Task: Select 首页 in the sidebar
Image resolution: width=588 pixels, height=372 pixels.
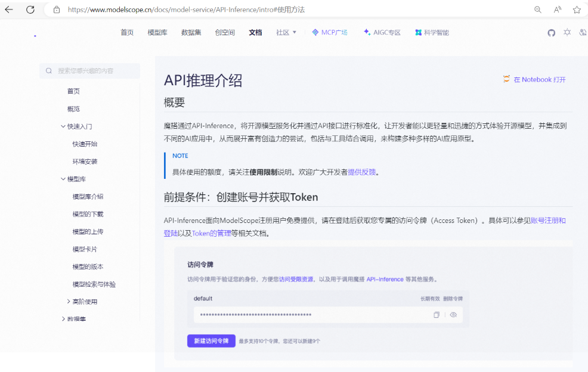Action: (x=73, y=91)
